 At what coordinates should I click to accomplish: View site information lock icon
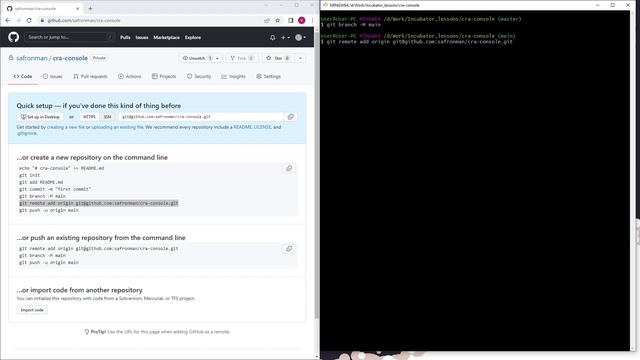[42, 20]
